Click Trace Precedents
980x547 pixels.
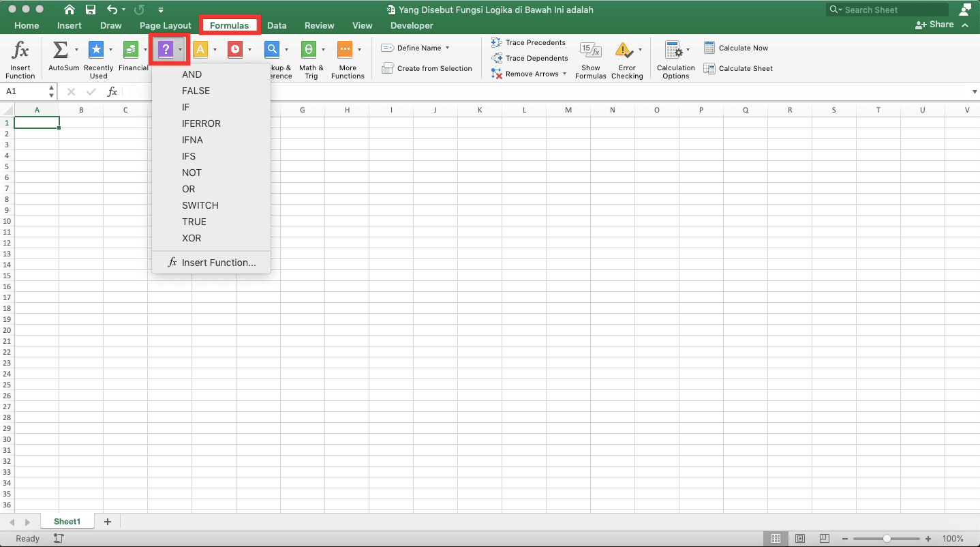pos(528,42)
